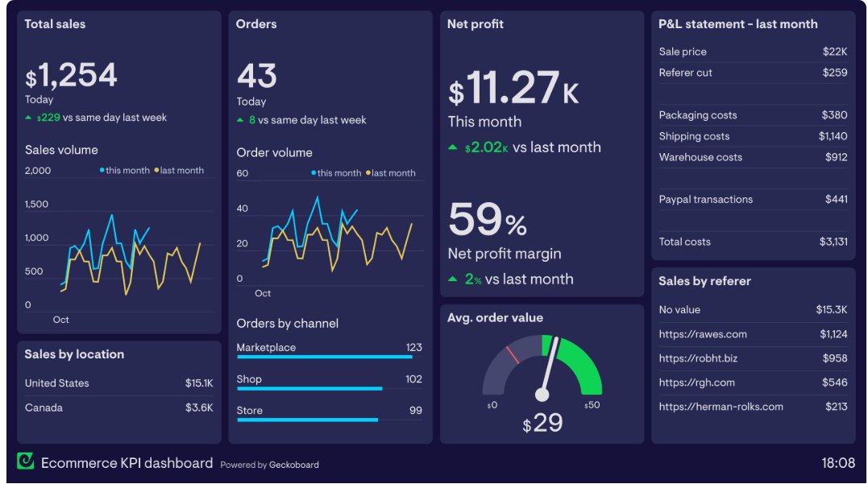Click green up arrow beside $229 sales change
The width and height of the screenshot is (868, 484).
pos(29,118)
